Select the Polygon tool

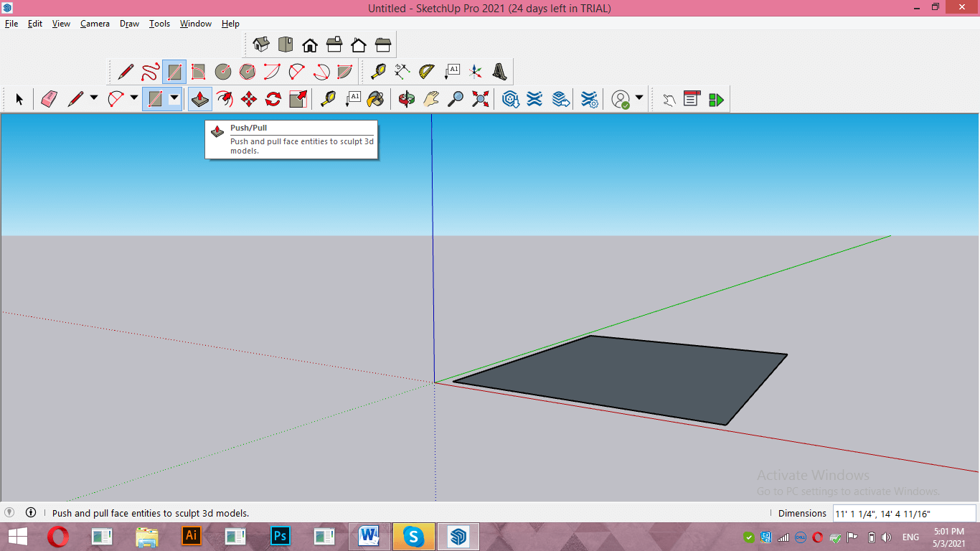click(x=248, y=72)
